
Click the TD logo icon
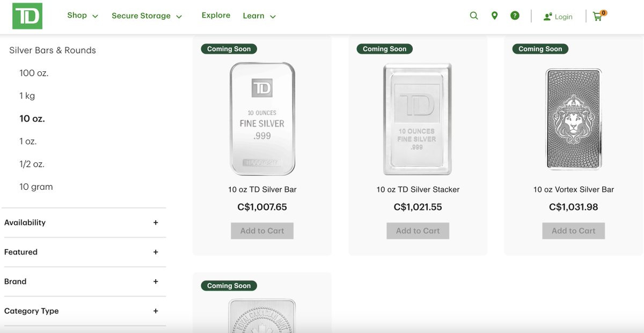[27, 16]
